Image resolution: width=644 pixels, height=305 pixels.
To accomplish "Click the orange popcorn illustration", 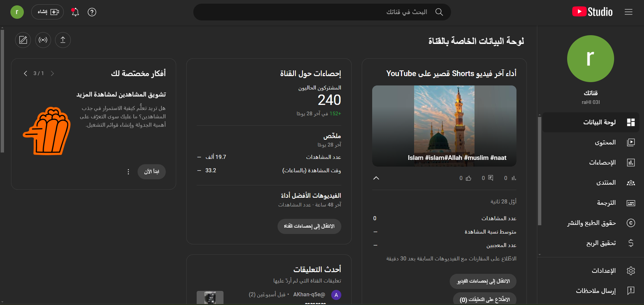I will tap(47, 131).
